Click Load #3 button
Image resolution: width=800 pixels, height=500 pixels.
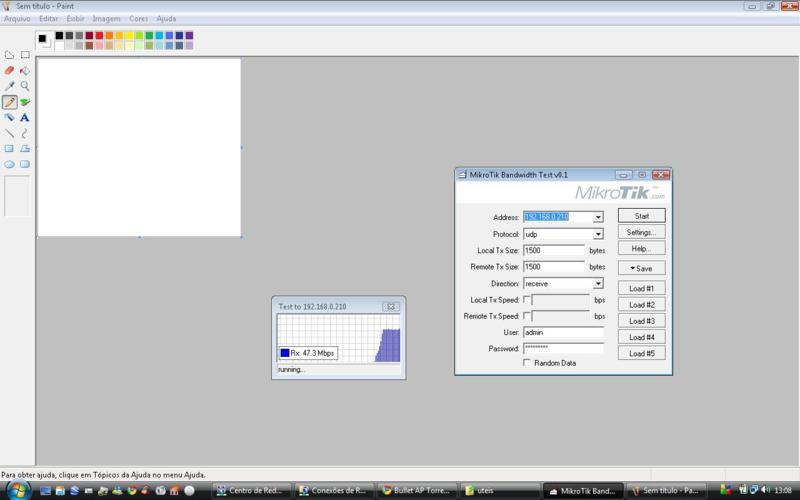pos(641,321)
